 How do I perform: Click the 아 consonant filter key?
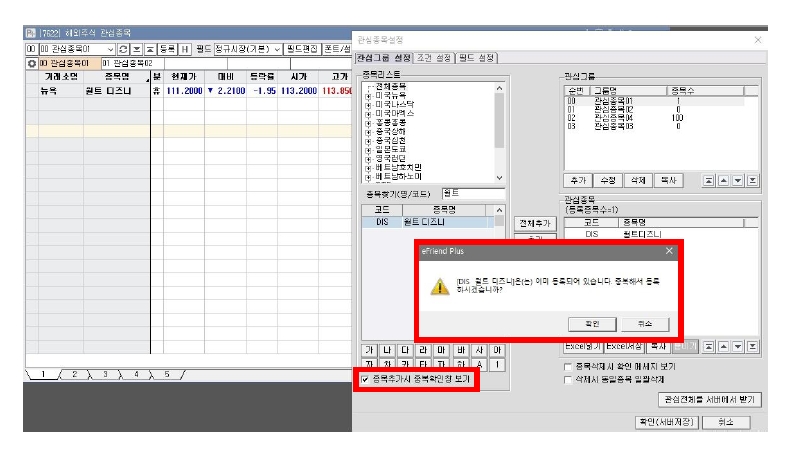point(497,350)
